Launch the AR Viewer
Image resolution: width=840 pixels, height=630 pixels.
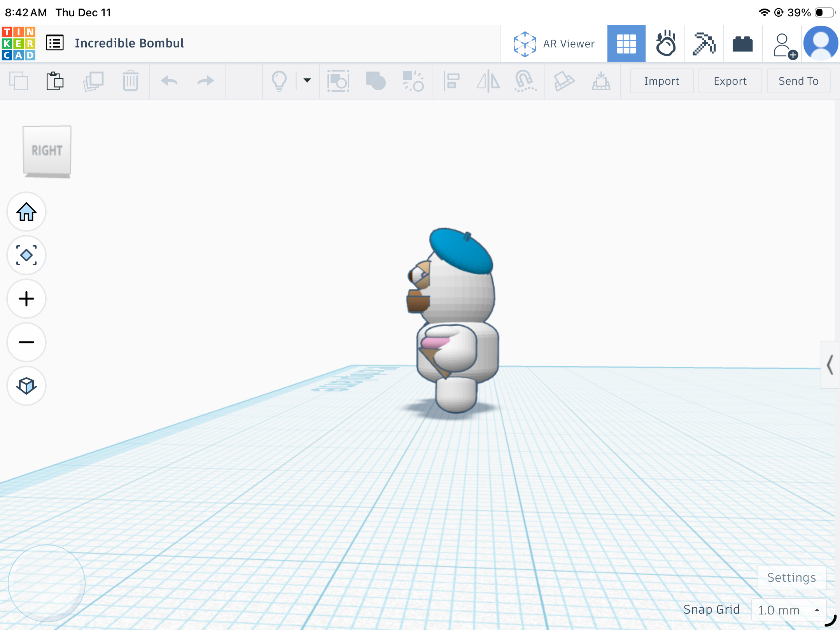554,44
